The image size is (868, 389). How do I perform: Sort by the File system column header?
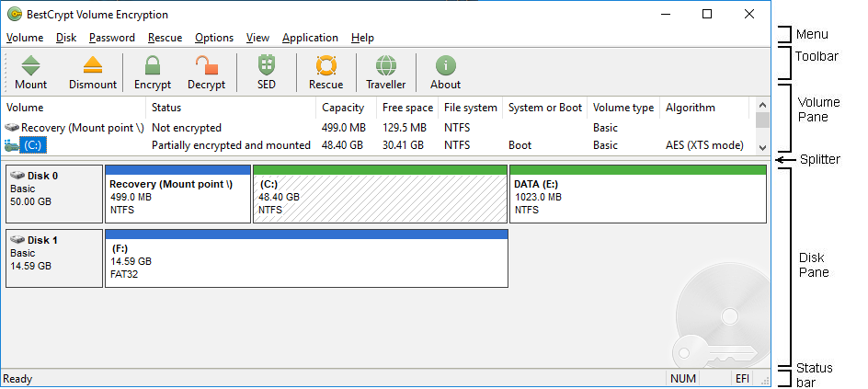[x=471, y=108]
